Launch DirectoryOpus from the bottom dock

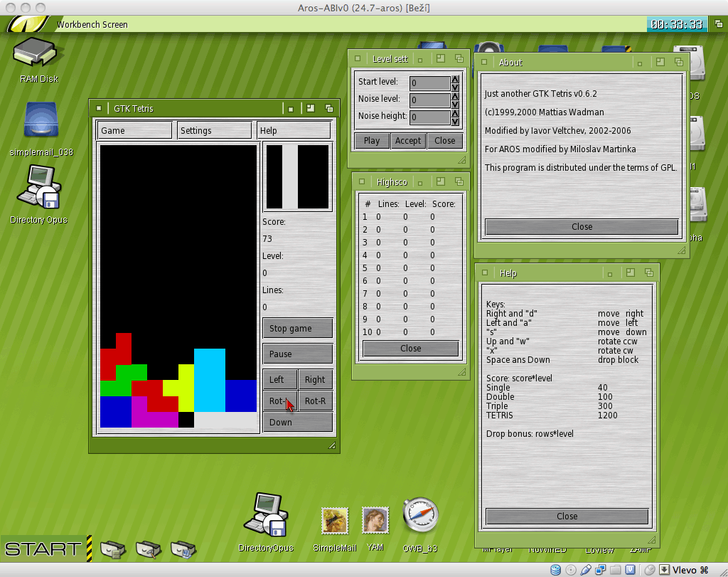[x=265, y=516]
